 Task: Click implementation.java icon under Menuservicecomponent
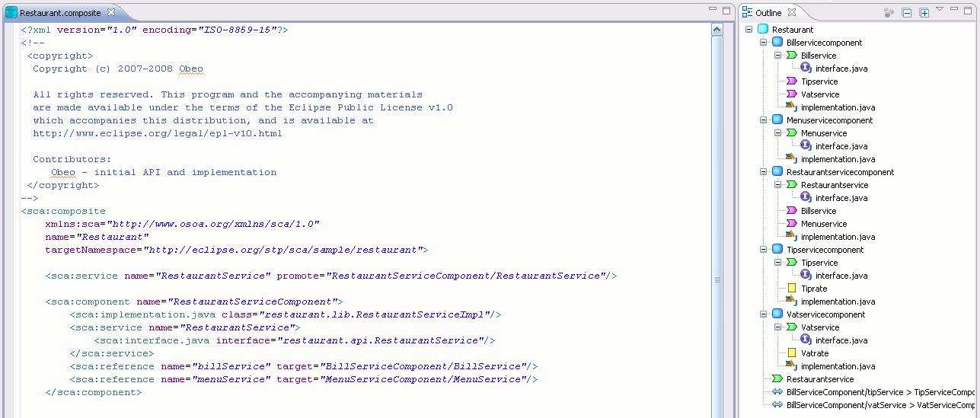tap(791, 159)
